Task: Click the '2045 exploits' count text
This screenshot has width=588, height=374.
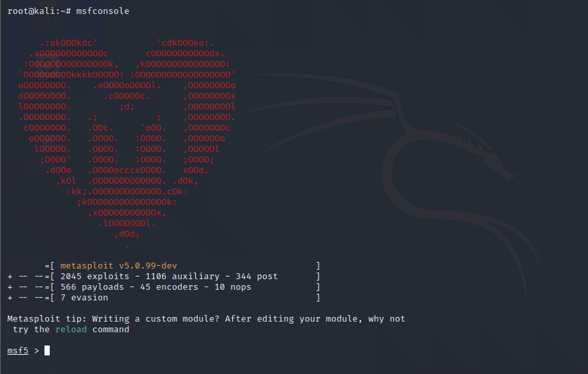Action: (94, 277)
